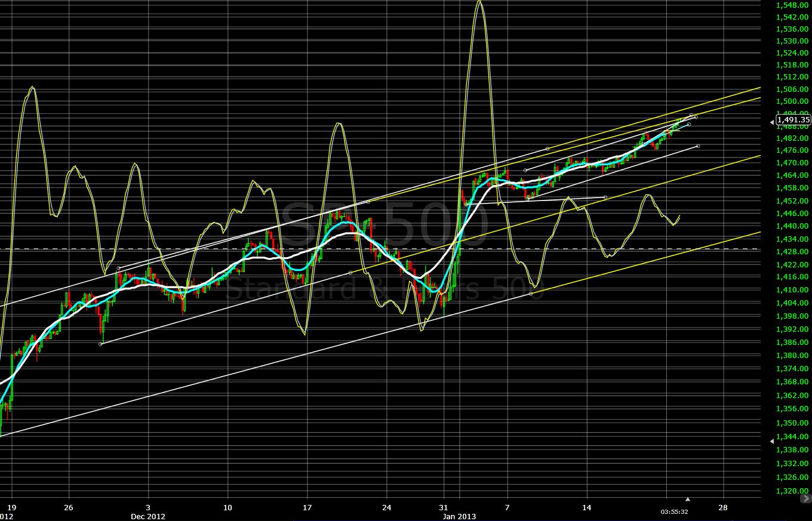Click the 1,500.00 price axis label
Image resolution: width=812 pixels, height=521 pixels.
point(792,101)
